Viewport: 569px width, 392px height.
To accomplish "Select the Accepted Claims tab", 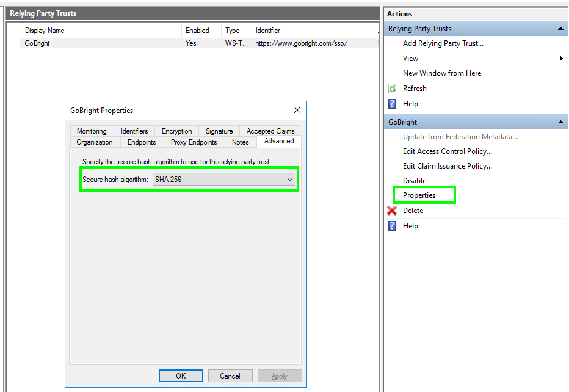I will click(x=270, y=131).
